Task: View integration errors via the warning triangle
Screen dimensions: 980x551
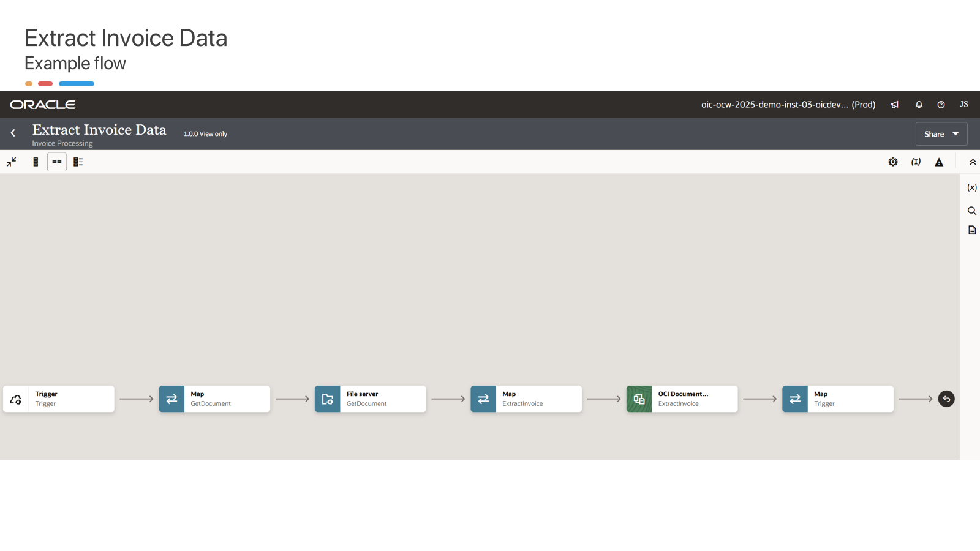Action: 939,162
